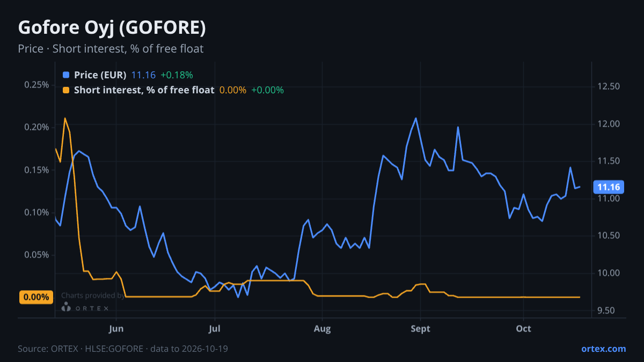Click the Gofore Oyj (GOFORE) chart title
Image resolution: width=644 pixels, height=362 pixels.
pos(112,28)
